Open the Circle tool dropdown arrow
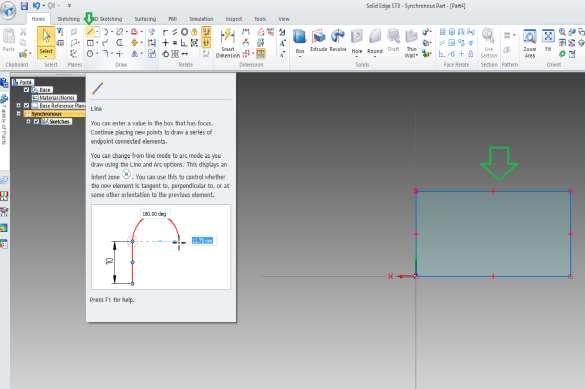Screen dimensions: 585x389 pos(97,54)
